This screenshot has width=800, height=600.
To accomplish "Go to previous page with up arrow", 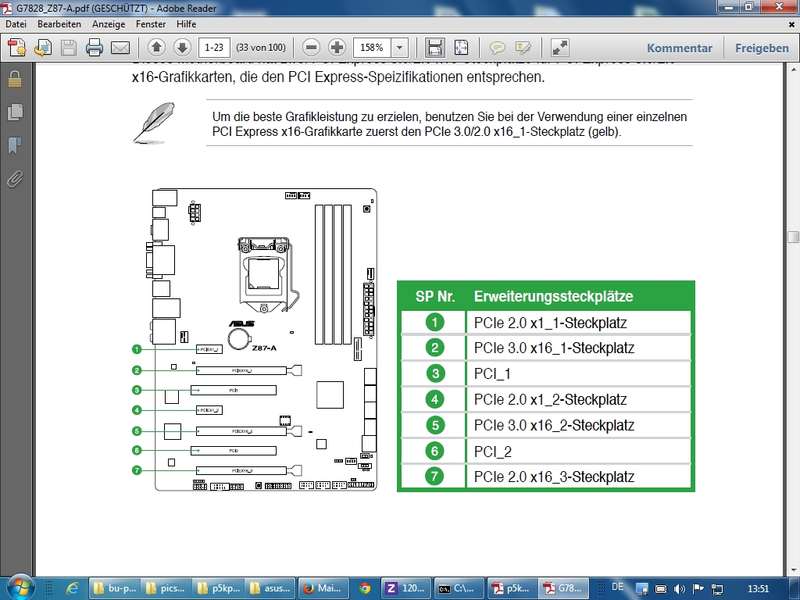I will (157, 48).
